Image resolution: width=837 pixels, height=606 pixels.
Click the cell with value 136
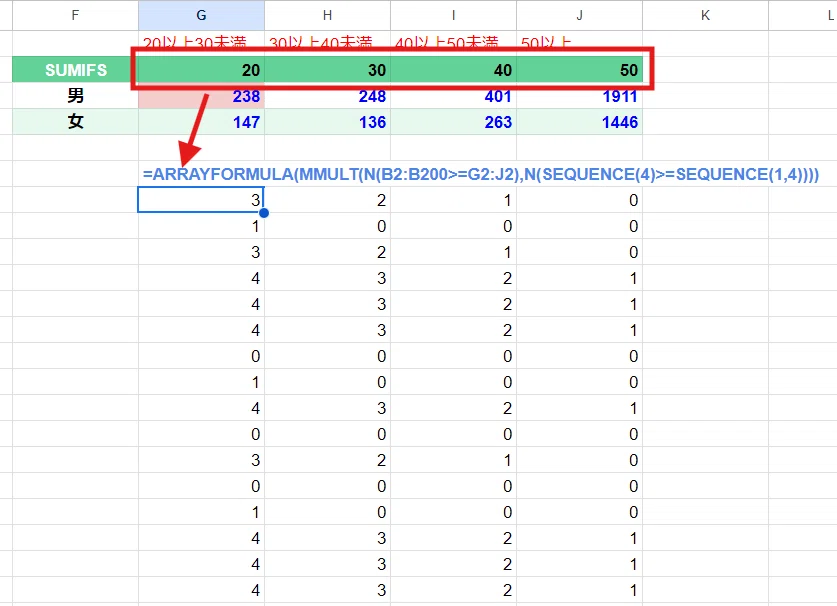coord(327,122)
